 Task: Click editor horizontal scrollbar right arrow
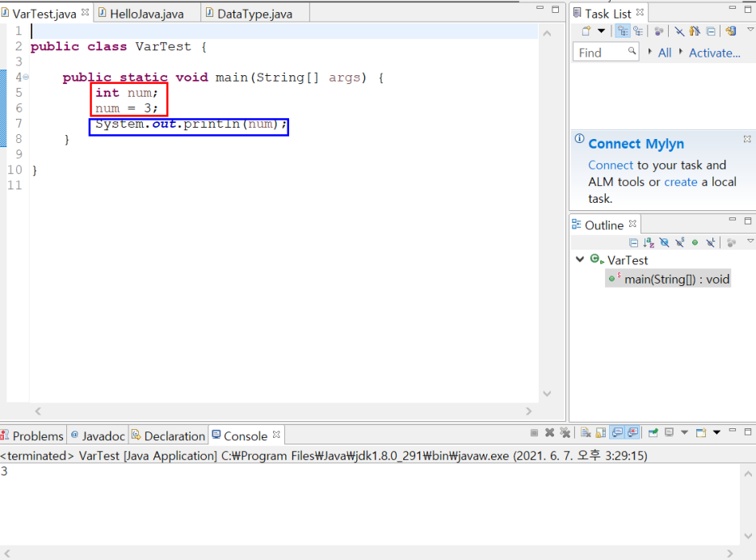click(529, 411)
